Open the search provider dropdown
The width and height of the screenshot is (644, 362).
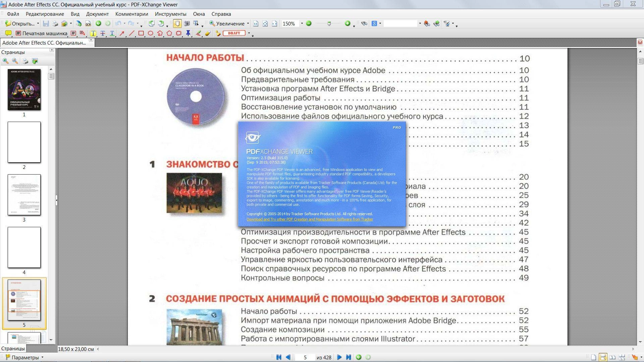(x=380, y=23)
